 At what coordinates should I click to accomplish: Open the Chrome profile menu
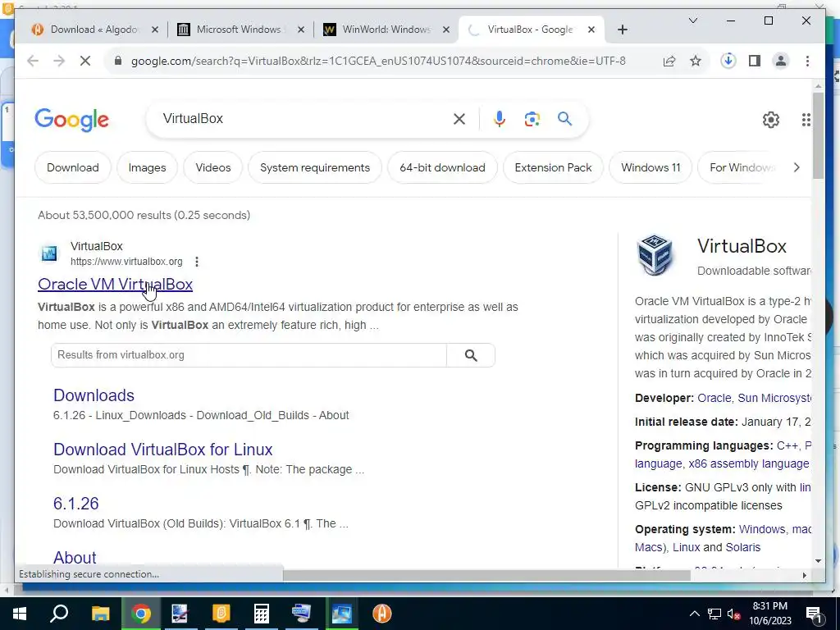point(781,61)
